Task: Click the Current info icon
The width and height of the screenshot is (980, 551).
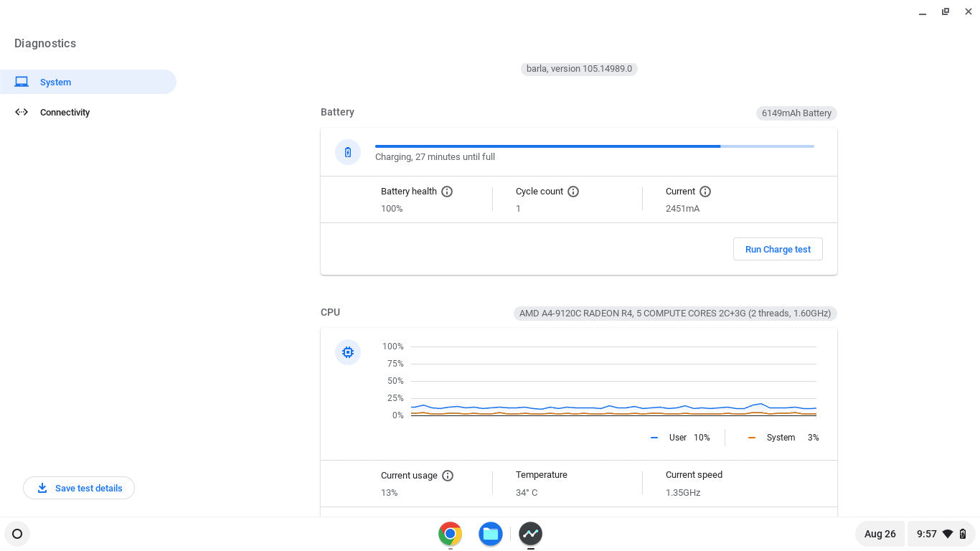Action: [705, 192]
